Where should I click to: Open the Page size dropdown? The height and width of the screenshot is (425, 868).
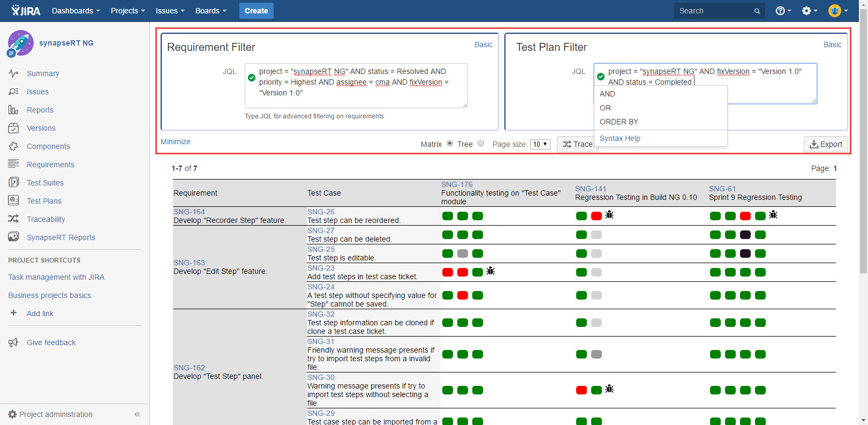[540, 144]
